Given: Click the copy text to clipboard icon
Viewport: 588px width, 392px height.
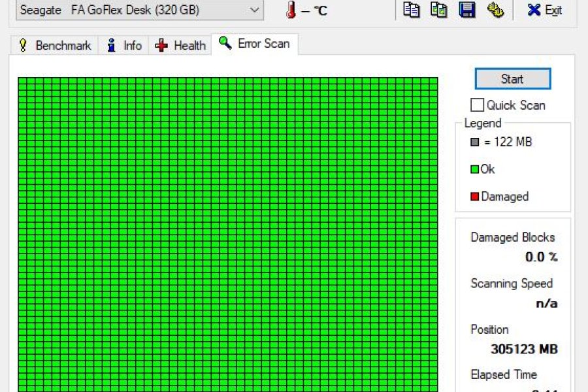Looking at the screenshot, I should 412,10.
